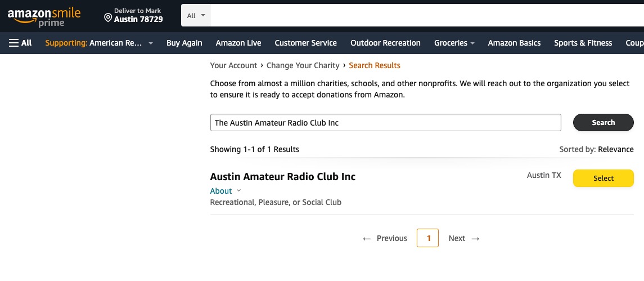The width and height of the screenshot is (644, 281).
Task: Open the hamburger All menu icon
Action: click(x=13, y=43)
